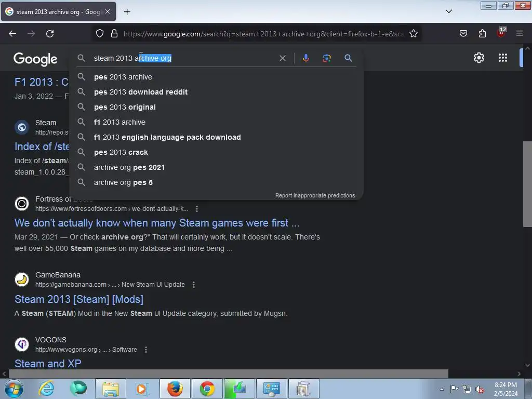532x399 pixels.
Task: Open Steam 2013 [Steam] [Mods] result
Action: point(79,299)
